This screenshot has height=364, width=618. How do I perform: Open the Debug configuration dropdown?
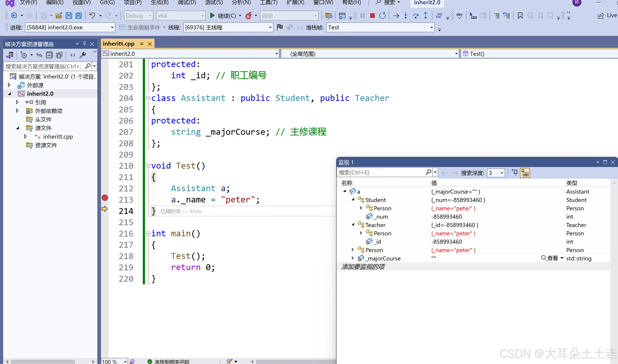tap(138, 16)
